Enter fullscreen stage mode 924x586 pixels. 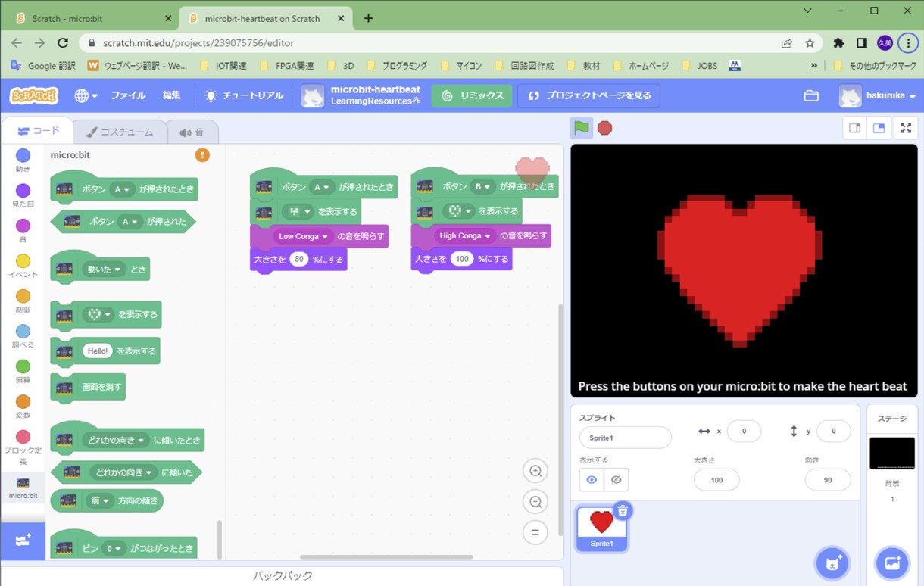906,128
